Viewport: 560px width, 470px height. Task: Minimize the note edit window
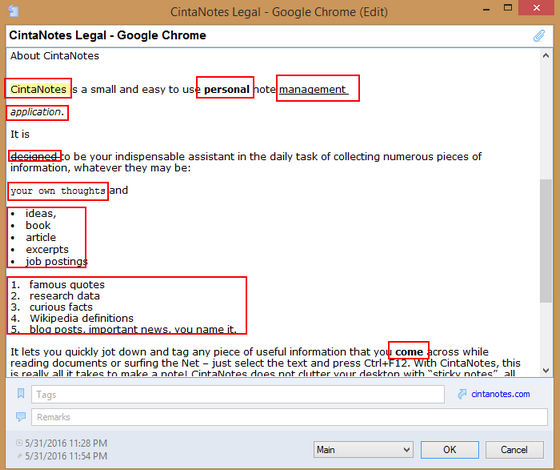486,9
